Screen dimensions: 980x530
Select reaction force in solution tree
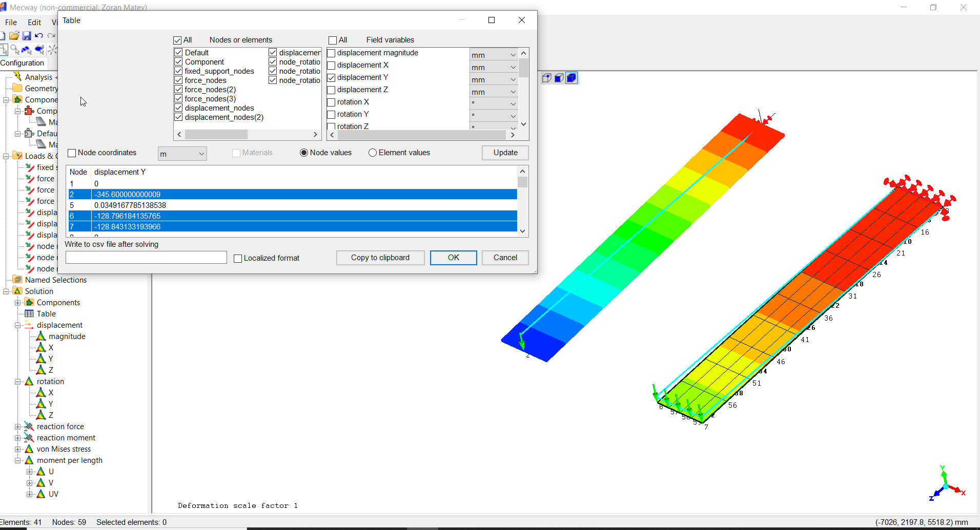(60, 427)
